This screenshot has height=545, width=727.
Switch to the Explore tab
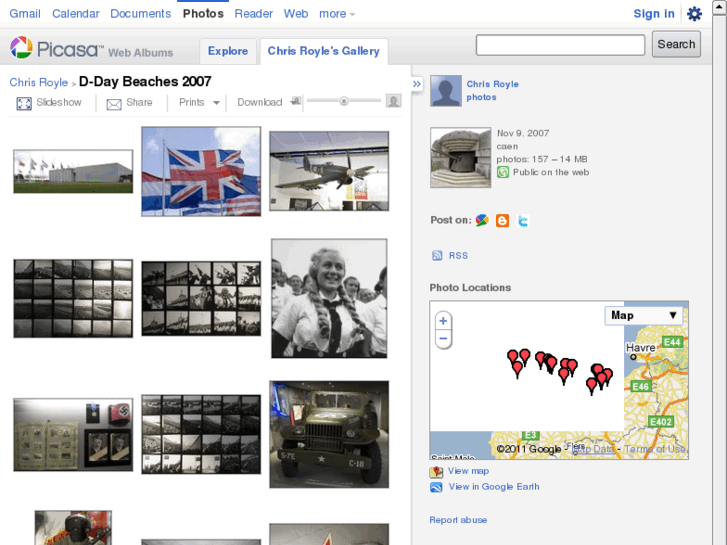228,51
